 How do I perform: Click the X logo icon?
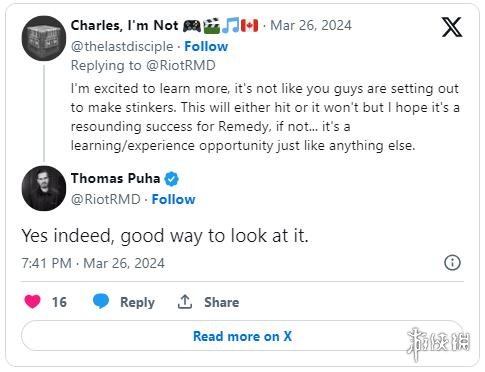click(x=452, y=27)
